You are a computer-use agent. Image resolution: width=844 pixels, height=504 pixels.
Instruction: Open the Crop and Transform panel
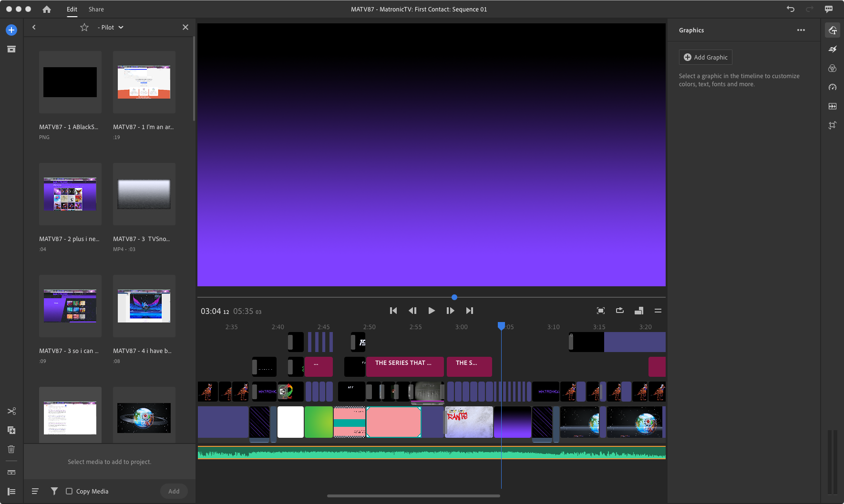[833, 125]
